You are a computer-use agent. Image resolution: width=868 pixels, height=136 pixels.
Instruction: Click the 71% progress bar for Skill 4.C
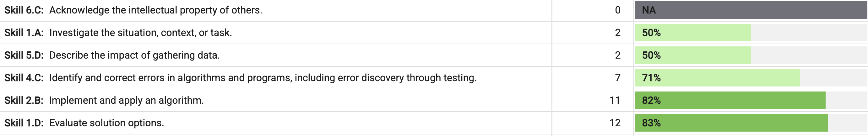pyautogui.click(x=751, y=78)
